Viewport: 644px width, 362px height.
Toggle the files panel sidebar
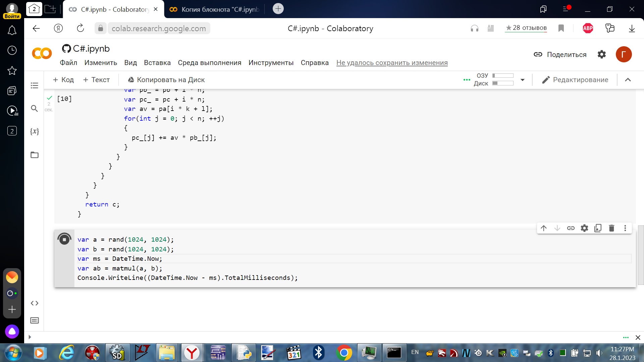(x=35, y=155)
